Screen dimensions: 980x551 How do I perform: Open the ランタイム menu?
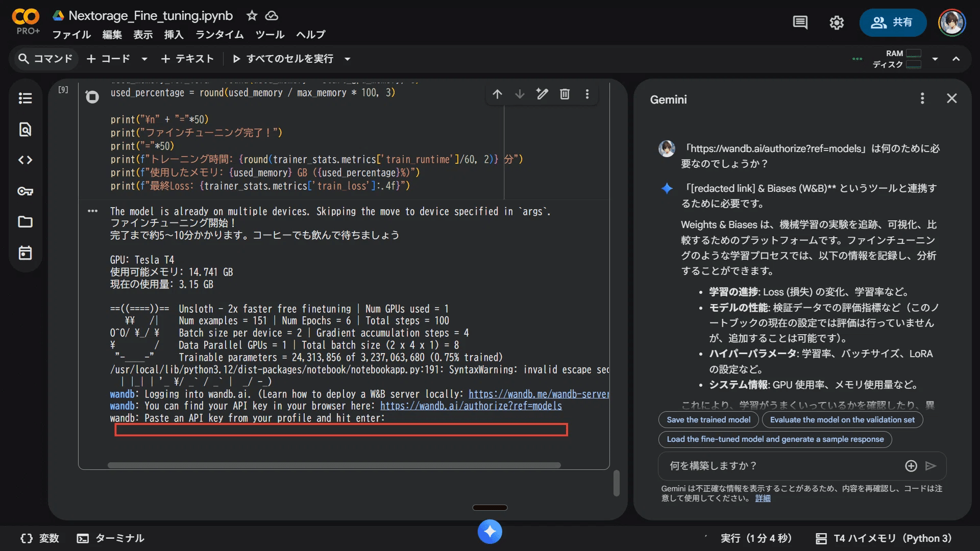[219, 35]
